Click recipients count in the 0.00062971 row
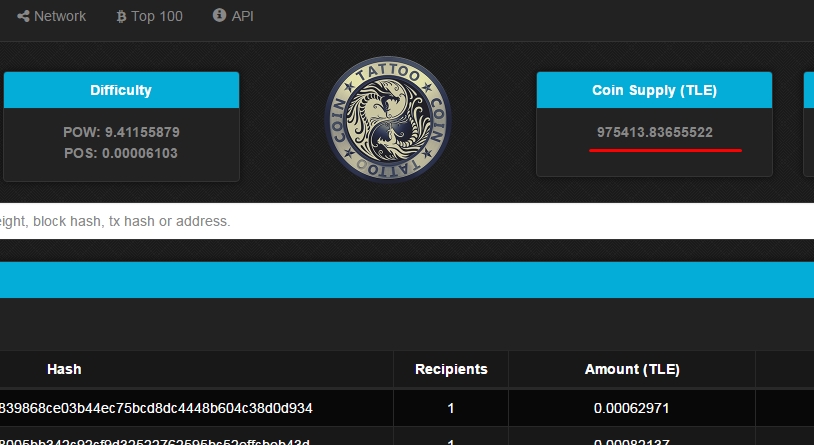 (451, 409)
